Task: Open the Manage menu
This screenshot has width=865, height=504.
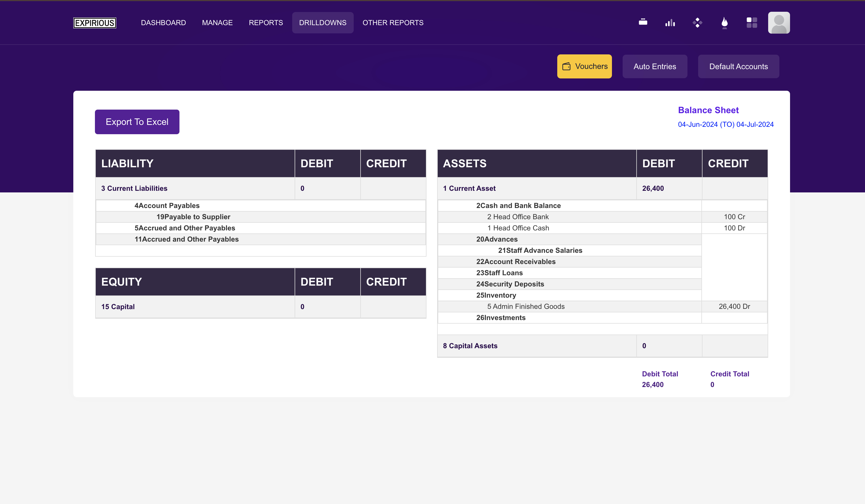Action: (217, 23)
